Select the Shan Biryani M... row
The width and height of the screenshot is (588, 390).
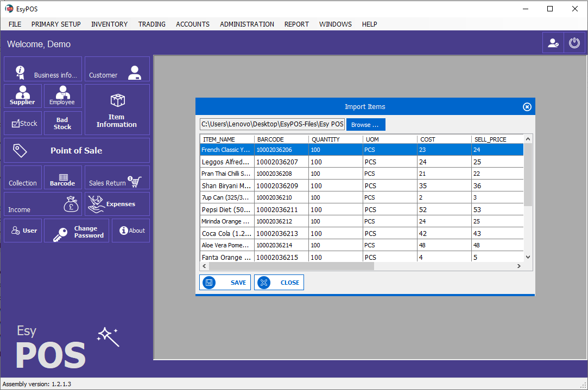pos(362,186)
